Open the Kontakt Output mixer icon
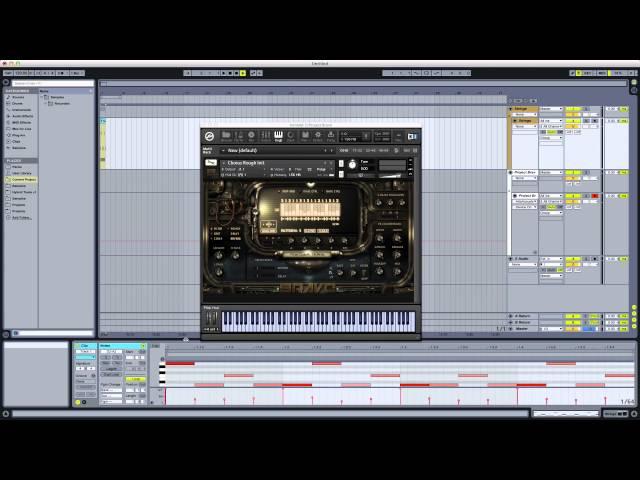Viewport: 640px width, 480px height. [265, 136]
